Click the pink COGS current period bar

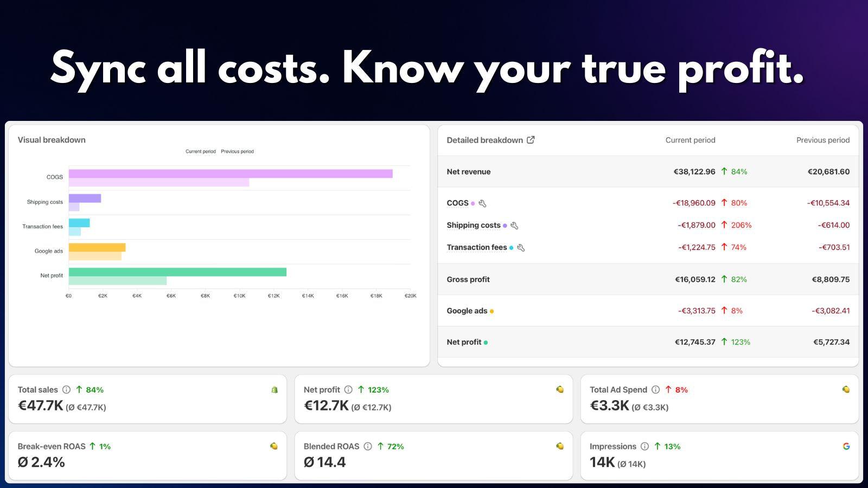pos(231,174)
